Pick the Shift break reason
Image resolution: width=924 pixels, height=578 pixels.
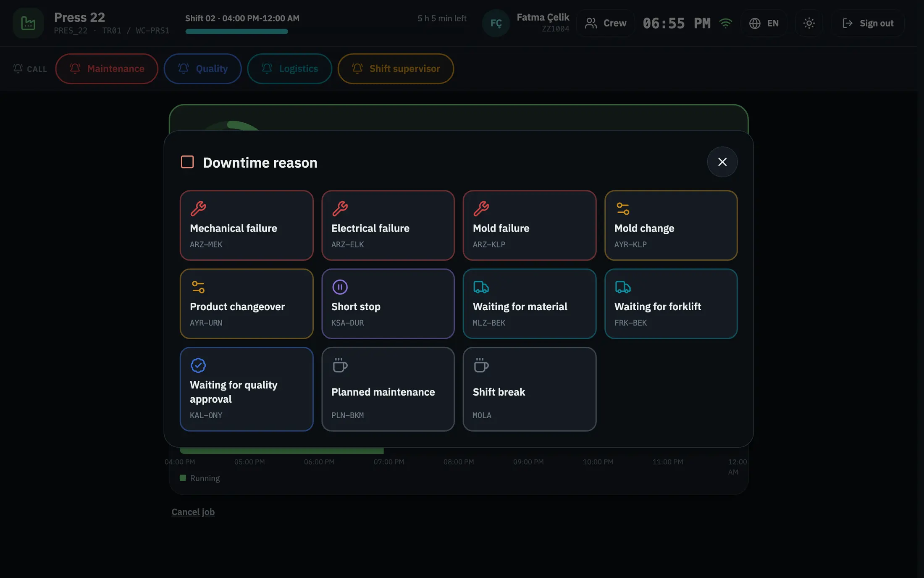[x=530, y=389]
